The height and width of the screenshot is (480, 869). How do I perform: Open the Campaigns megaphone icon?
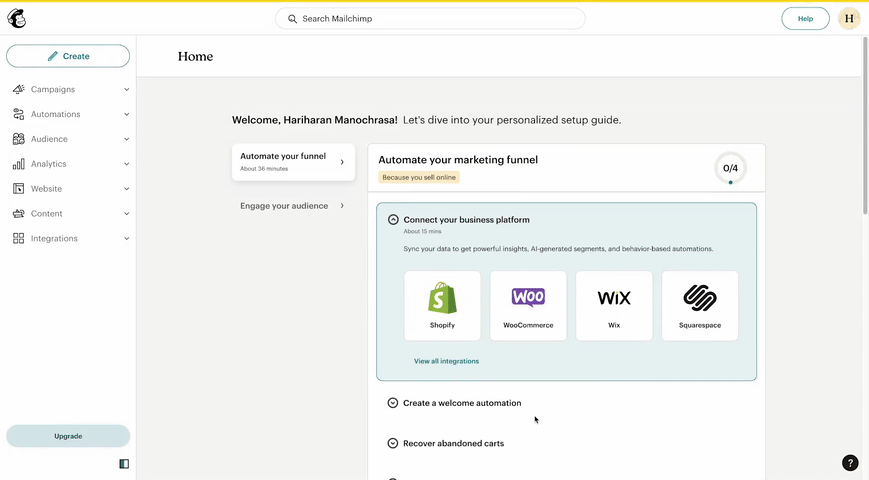pyautogui.click(x=18, y=89)
